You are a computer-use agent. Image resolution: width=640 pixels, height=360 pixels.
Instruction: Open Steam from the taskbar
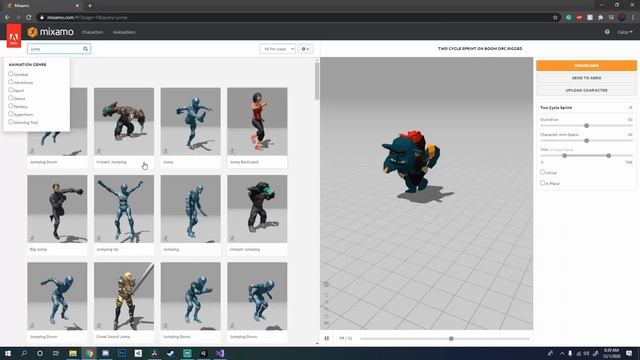tap(171, 353)
